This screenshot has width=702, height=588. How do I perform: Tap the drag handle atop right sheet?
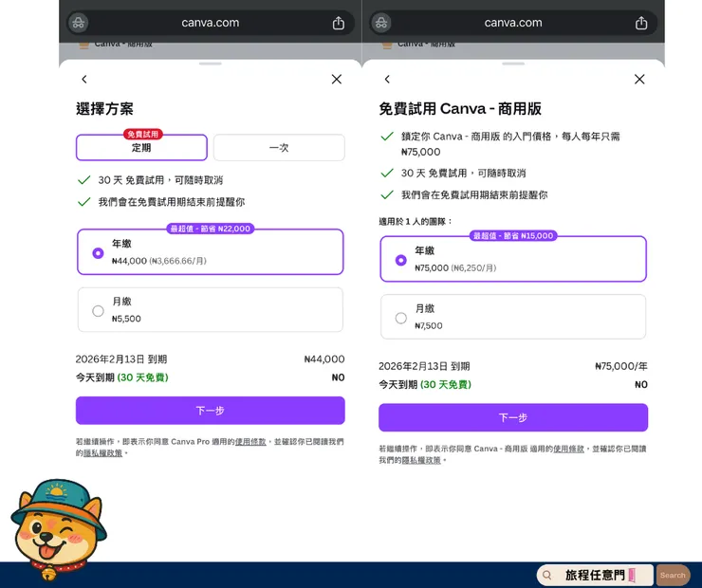coord(513,64)
